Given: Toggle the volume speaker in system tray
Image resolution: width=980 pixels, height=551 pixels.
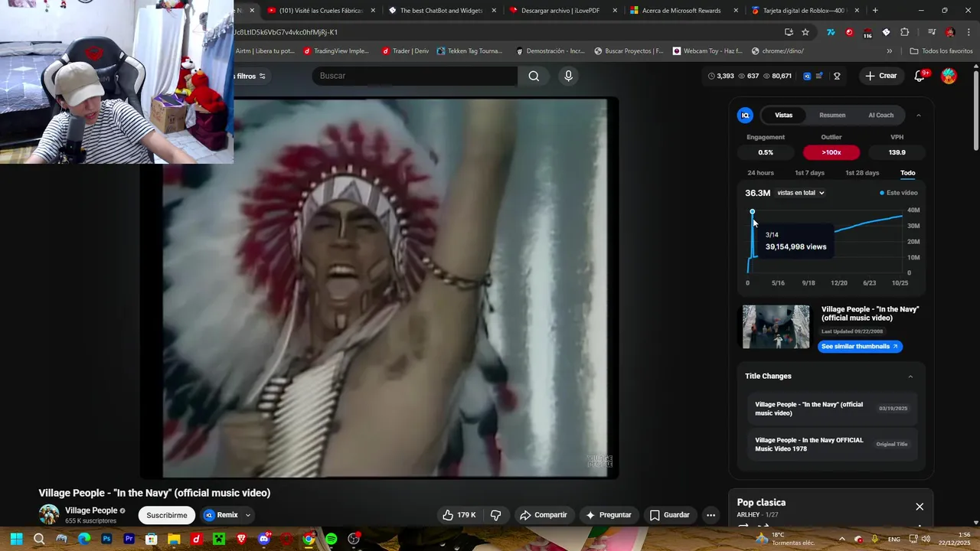Looking at the screenshot, I should pyautogui.click(x=925, y=539).
